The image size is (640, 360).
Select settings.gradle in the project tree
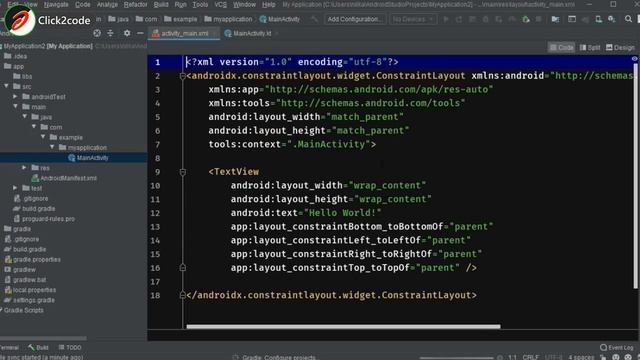coord(33,300)
